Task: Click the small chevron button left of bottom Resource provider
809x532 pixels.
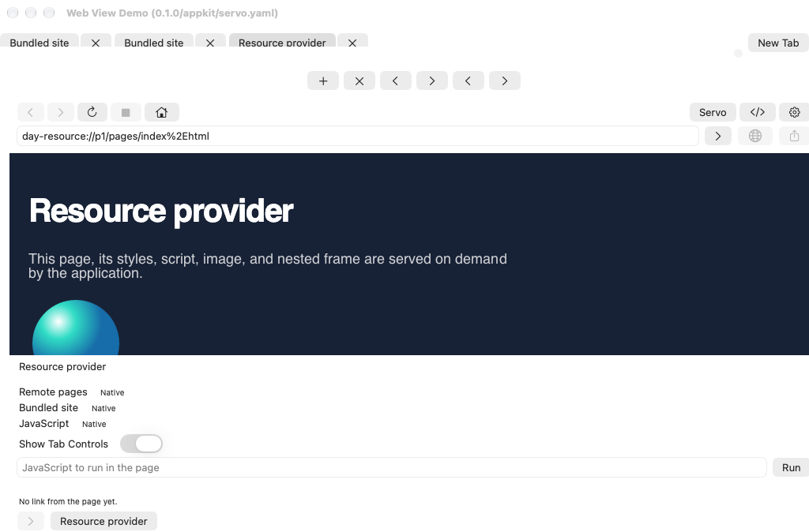Action: 31,521
